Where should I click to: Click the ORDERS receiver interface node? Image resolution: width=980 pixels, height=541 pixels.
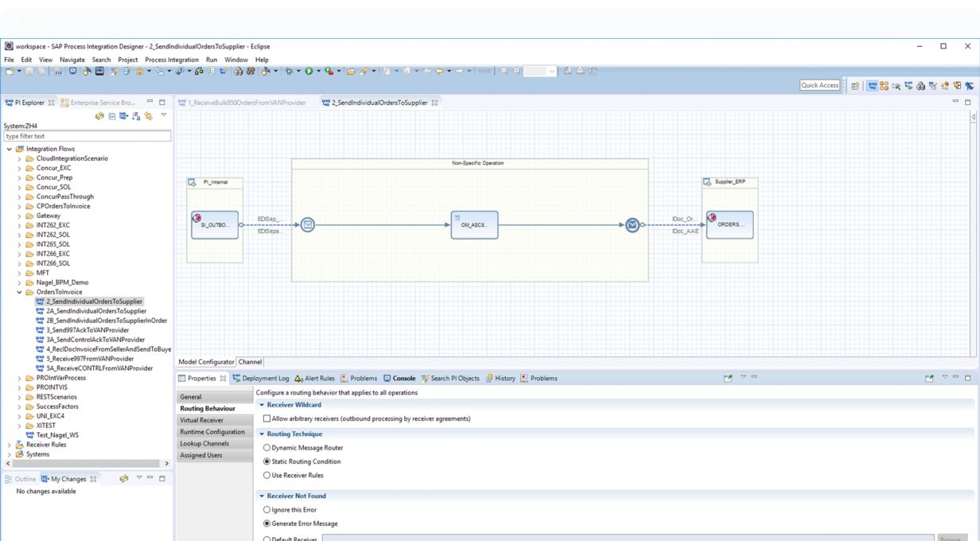[x=729, y=225]
